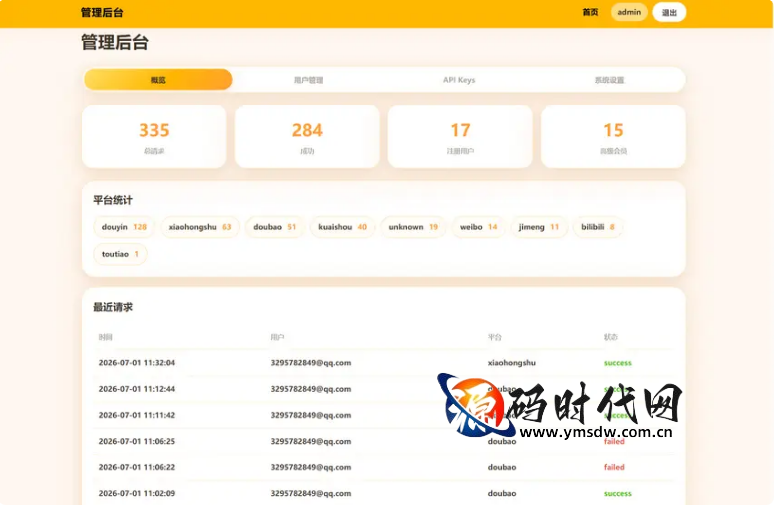
Task: Click timestamp 2026-07-01 11:12:44
Action: pos(137,389)
